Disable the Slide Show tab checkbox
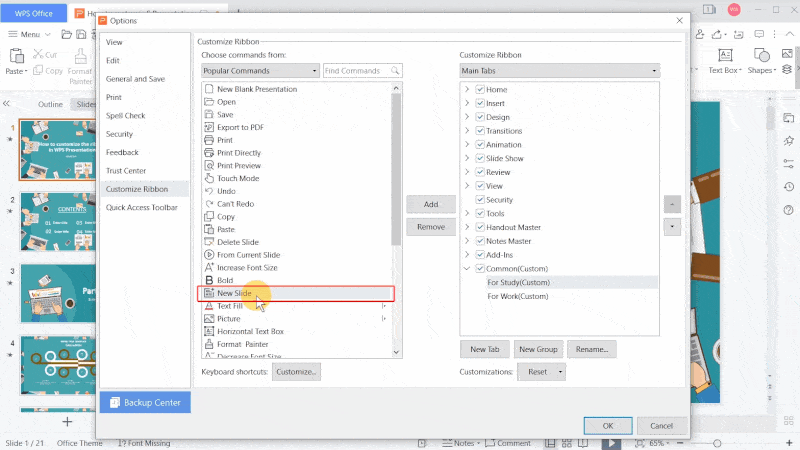This screenshot has height=450, width=800. (x=480, y=158)
